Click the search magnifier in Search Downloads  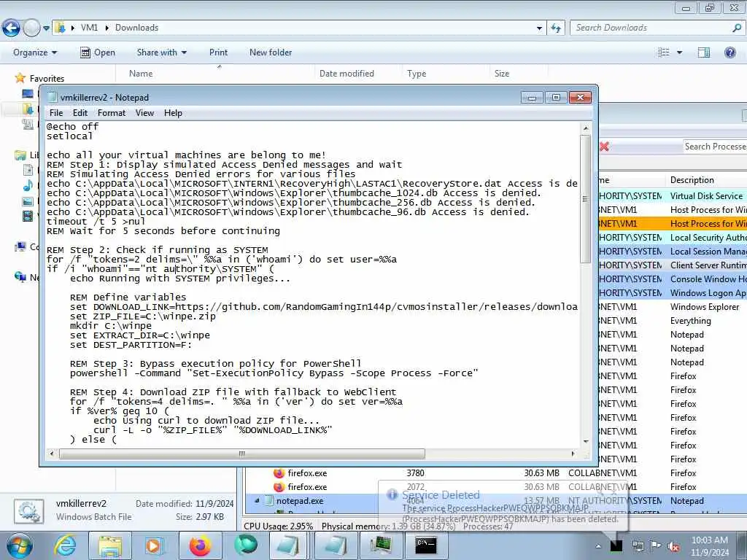click(x=737, y=28)
